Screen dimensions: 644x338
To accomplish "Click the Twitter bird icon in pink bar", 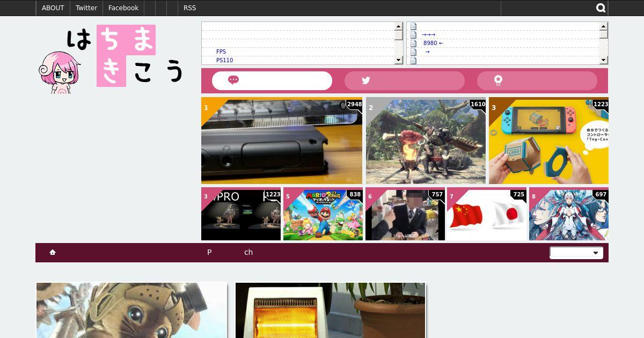I will (x=366, y=80).
